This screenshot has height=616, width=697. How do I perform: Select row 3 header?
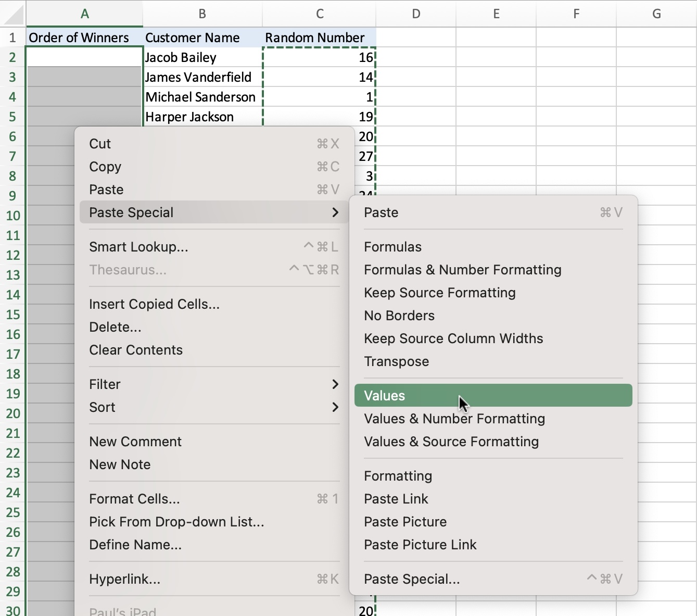(12, 77)
